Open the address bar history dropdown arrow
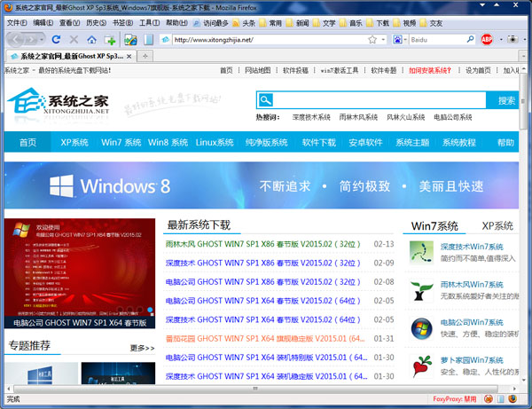Viewport: 532px width, 409px height. [383, 40]
